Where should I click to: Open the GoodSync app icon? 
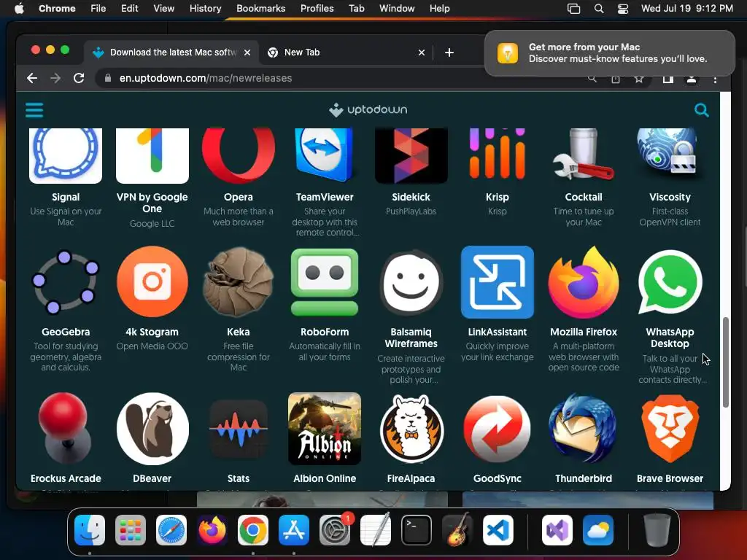pyautogui.click(x=498, y=429)
